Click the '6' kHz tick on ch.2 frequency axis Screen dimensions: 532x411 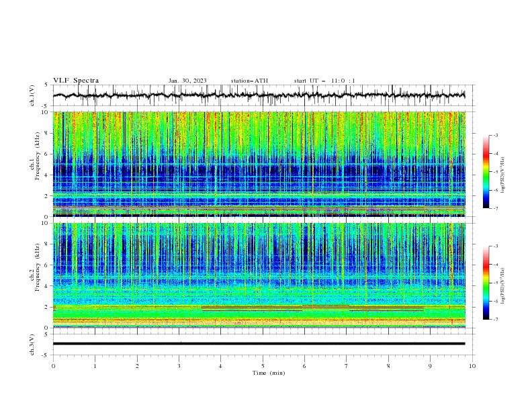coord(47,265)
